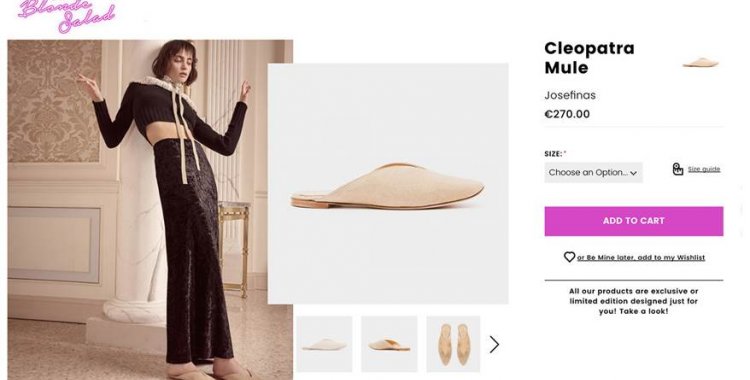The height and width of the screenshot is (380, 750).
Task: Click the SIZE field label
Action: [553, 154]
